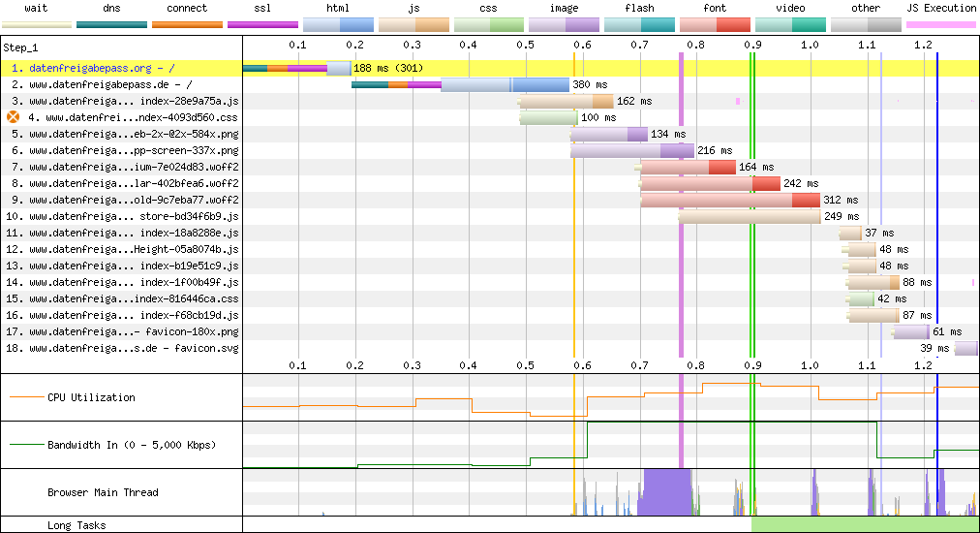Click the 242 ms font waterfall bar
The width and height of the screenshot is (980, 533).
(710, 183)
